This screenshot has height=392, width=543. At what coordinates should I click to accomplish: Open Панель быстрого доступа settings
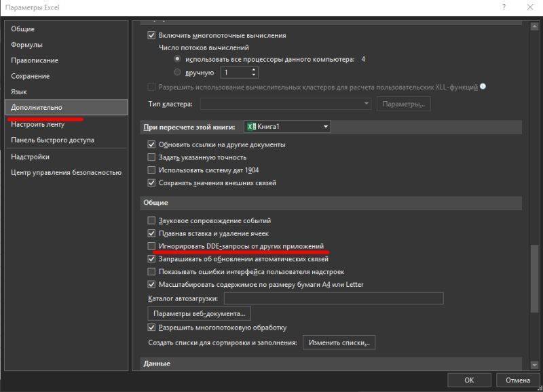pyautogui.click(x=66, y=140)
